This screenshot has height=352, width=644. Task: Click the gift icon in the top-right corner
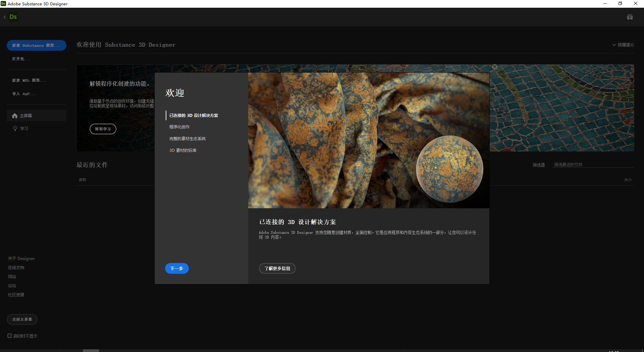click(630, 17)
